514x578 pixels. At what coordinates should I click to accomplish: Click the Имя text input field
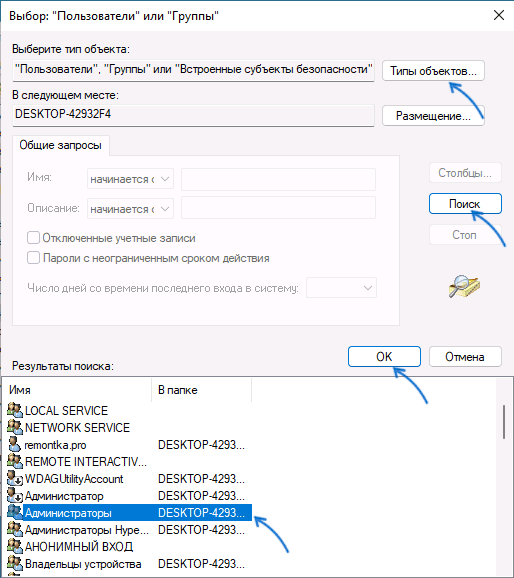coord(278,179)
